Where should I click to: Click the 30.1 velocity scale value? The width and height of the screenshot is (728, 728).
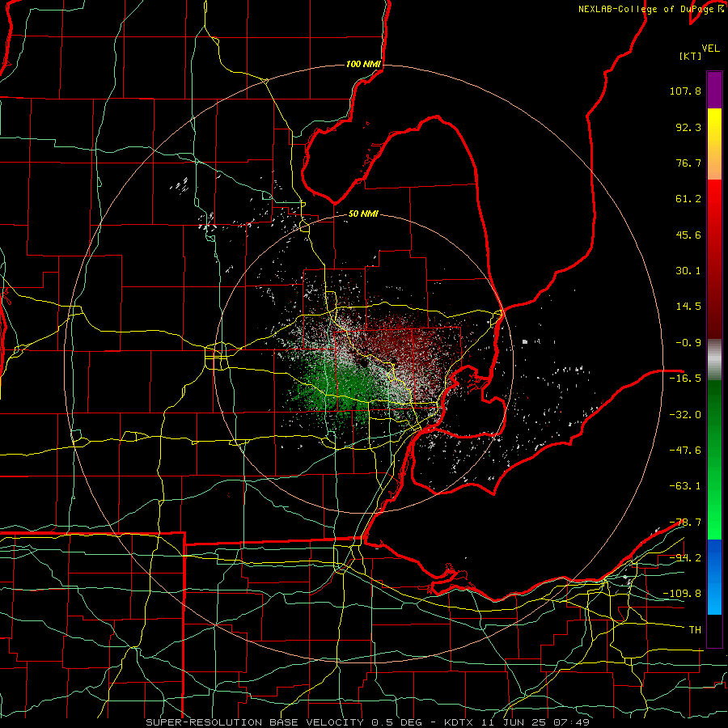click(x=688, y=271)
